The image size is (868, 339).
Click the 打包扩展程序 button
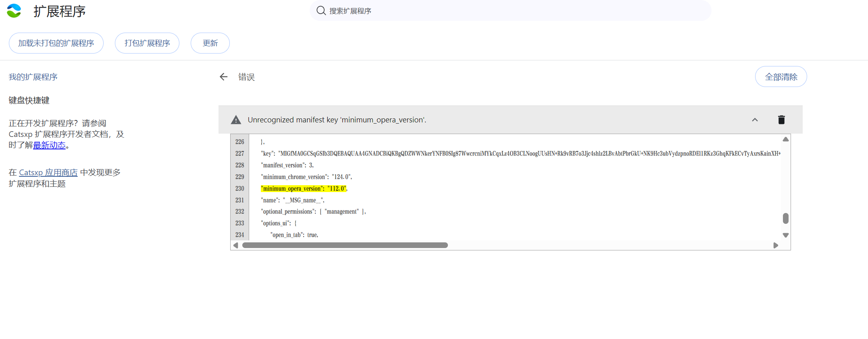pos(147,43)
